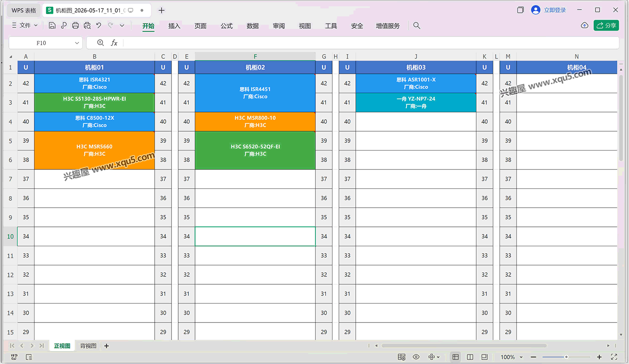Select column B header
Viewport: 629px width, 364px height.
coord(94,57)
